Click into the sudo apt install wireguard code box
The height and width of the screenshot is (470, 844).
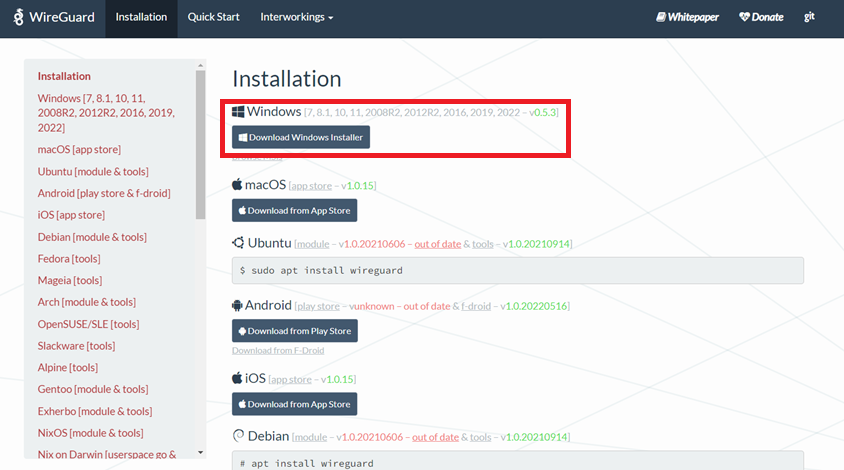point(517,271)
